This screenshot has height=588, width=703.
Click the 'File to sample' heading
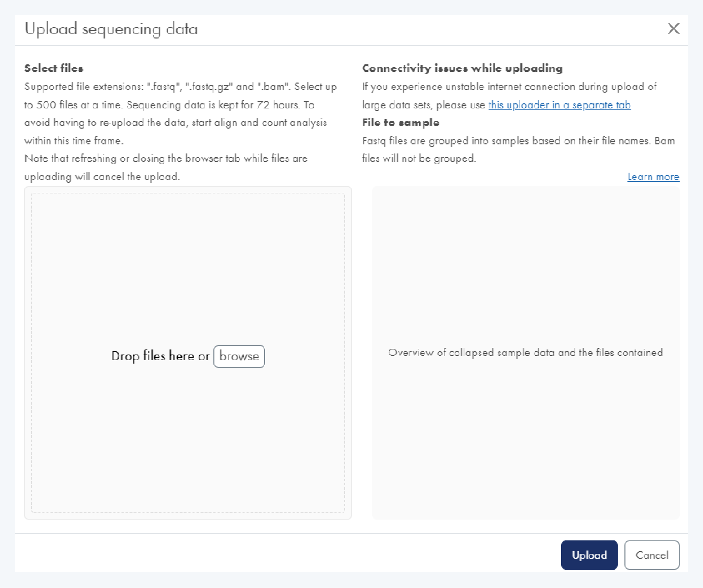(400, 123)
